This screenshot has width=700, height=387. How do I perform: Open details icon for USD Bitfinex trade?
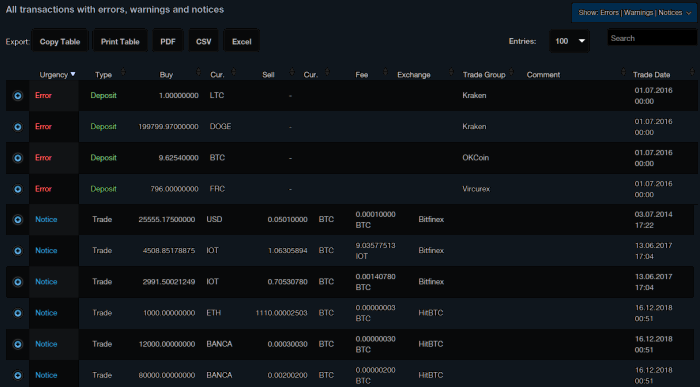(x=18, y=220)
